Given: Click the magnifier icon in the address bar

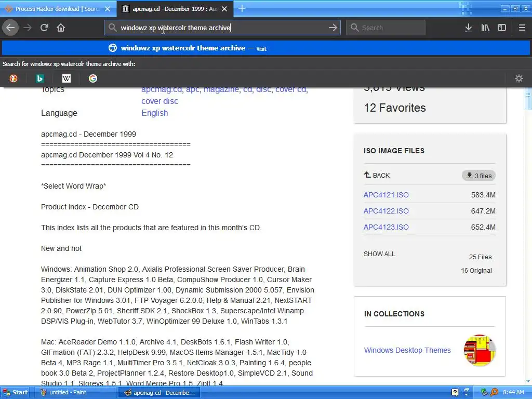Looking at the screenshot, I should click(112, 28).
